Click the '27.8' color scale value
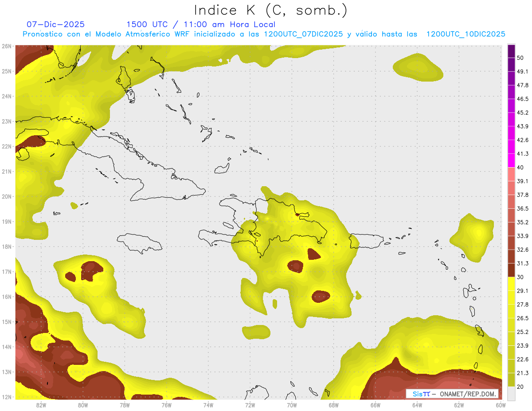Image resolution: width=532 pixels, height=411 pixels. click(x=523, y=305)
